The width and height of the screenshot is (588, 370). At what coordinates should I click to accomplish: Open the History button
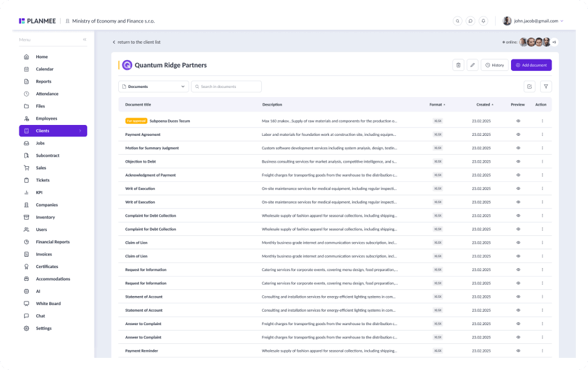[495, 65]
